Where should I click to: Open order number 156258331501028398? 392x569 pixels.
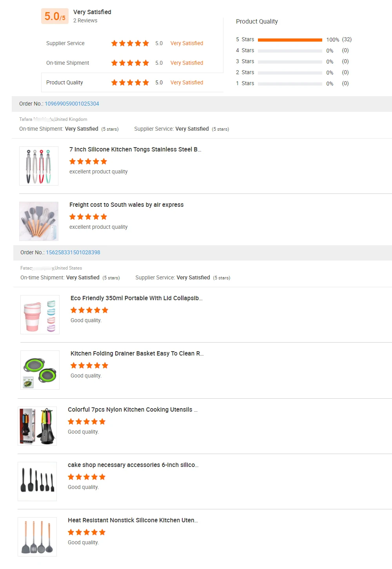pyautogui.click(x=73, y=252)
